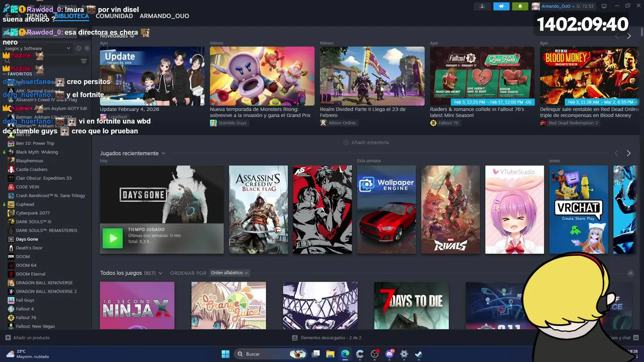Click the Red Dead Redemption 2 tag link
This screenshot has height=362, width=644.
tap(569, 123)
